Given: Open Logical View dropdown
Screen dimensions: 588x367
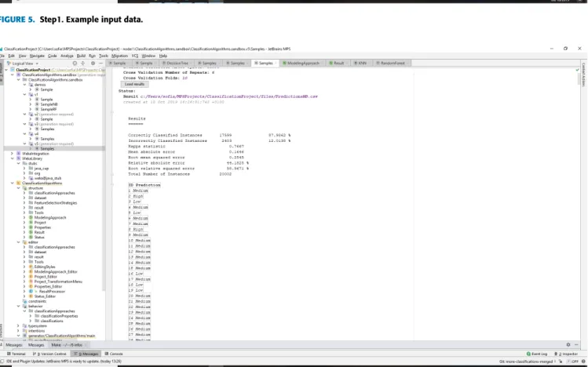Looking at the screenshot, I should click(x=24, y=64).
